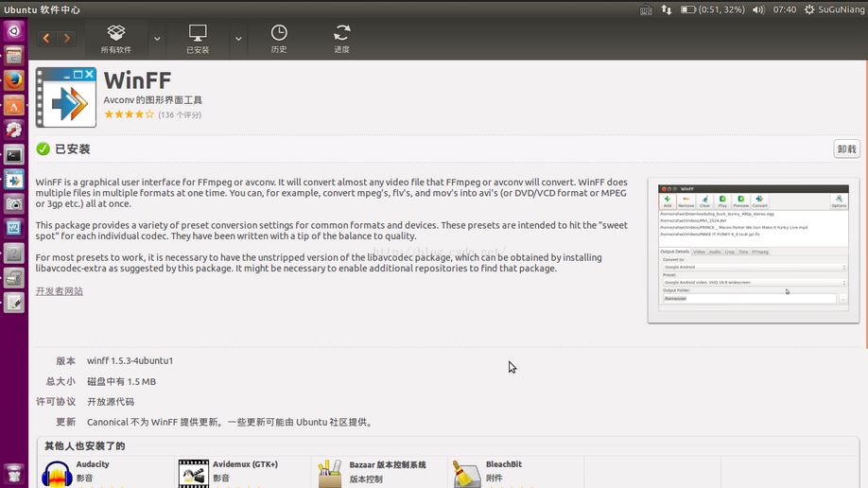Open the red gear launcher icon
Viewport: 868px width, 488px height.
click(14, 131)
